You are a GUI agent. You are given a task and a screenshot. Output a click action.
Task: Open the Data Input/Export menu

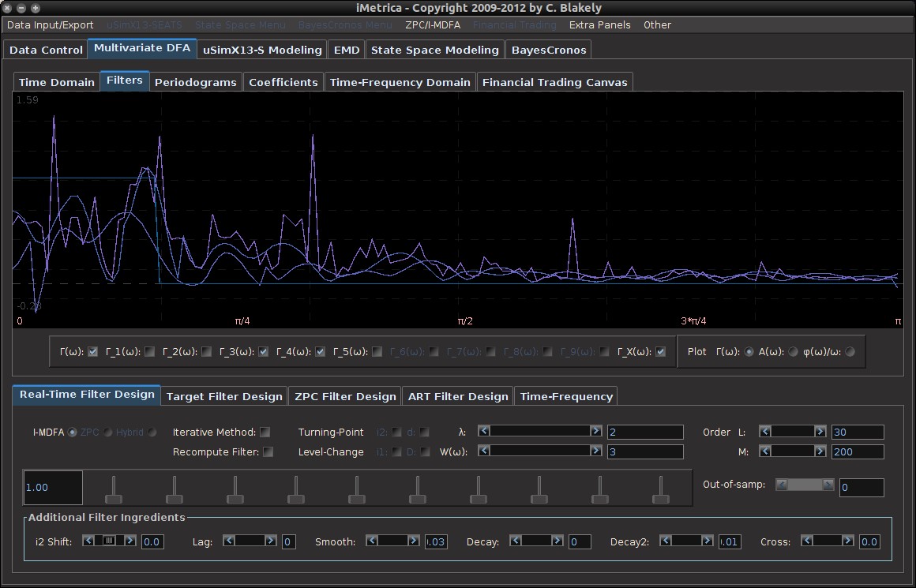[x=50, y=24]
